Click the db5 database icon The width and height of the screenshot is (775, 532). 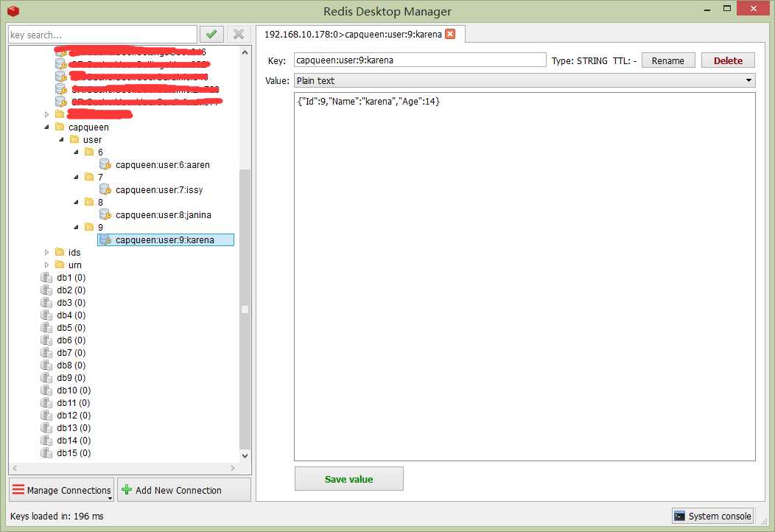point(46,327)
